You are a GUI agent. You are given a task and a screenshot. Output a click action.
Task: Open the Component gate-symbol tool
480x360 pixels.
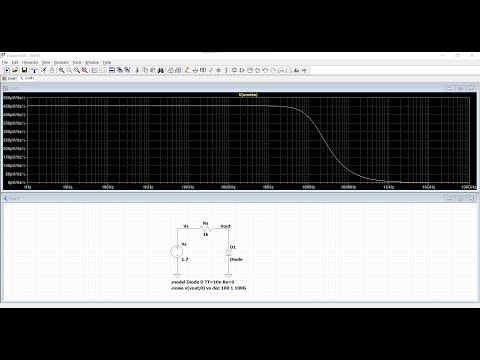(242, 70)
